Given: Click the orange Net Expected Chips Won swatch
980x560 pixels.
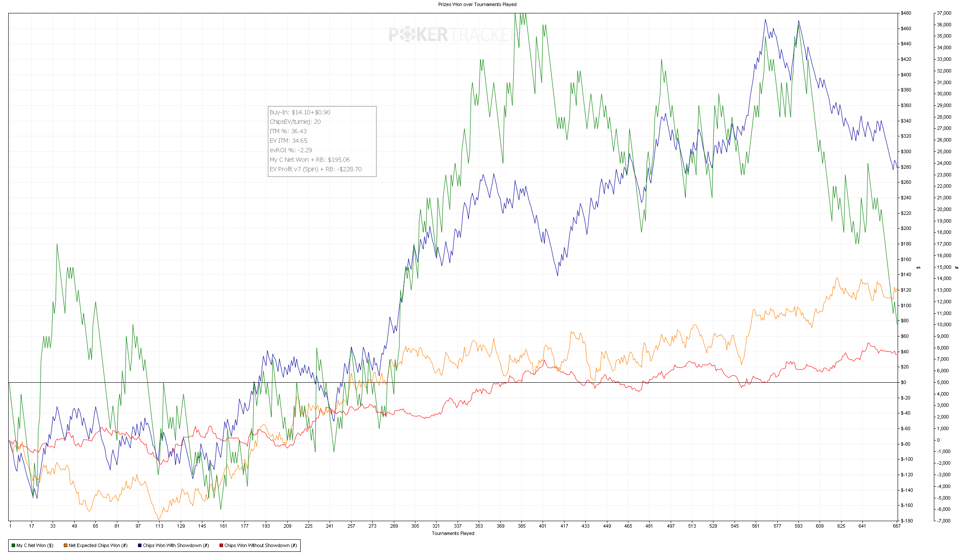Looking at the screenshot, I should coord(66,545).
